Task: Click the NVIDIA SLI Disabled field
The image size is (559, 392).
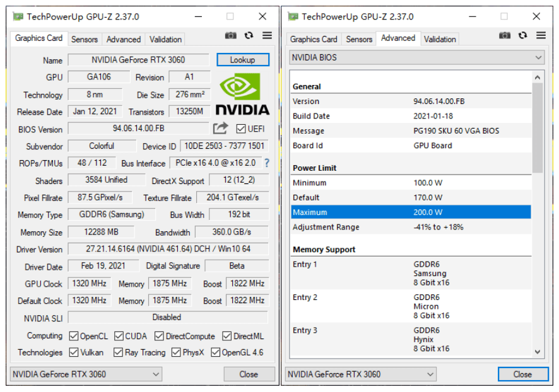Action: (168, 317)
